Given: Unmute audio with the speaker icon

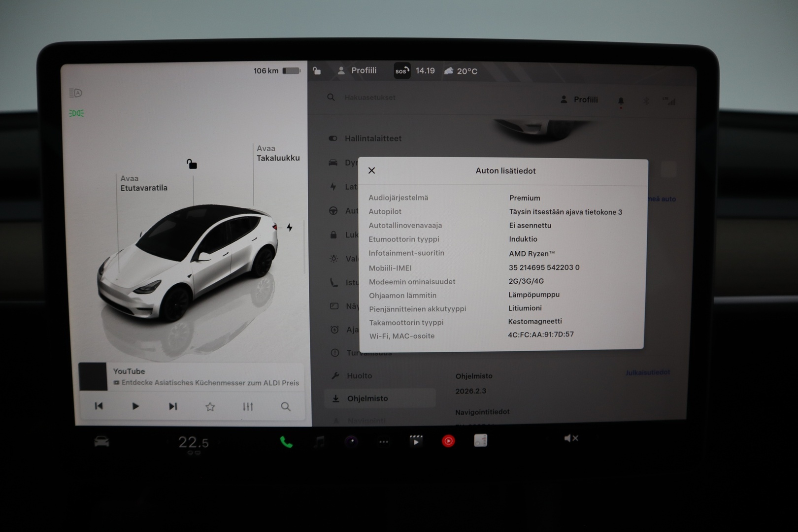Looking at the screenshot, I should pyautogui.click(x=571, y=437).
